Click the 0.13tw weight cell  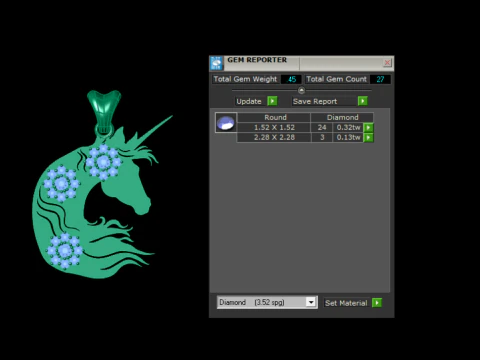(348, 137)
